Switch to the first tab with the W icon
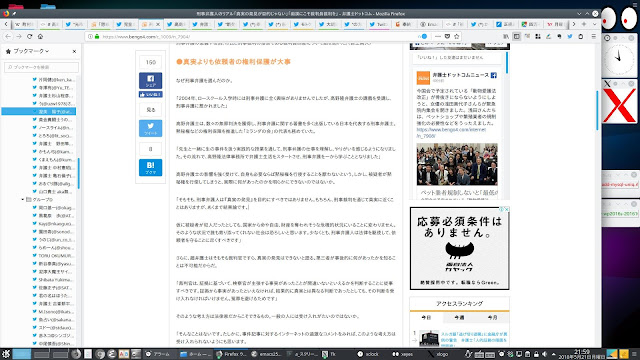The width and height of the screenshot is (640, 360). coord(24,24)
